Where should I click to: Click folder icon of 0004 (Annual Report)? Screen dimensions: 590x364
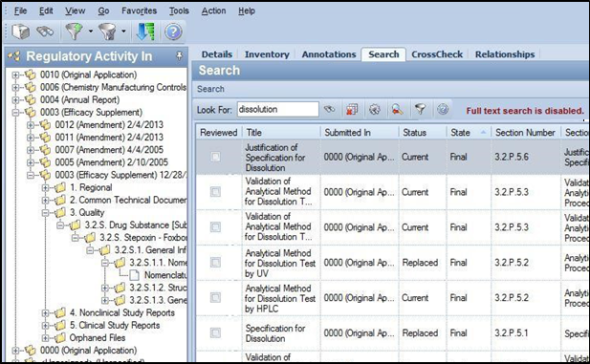31,100
